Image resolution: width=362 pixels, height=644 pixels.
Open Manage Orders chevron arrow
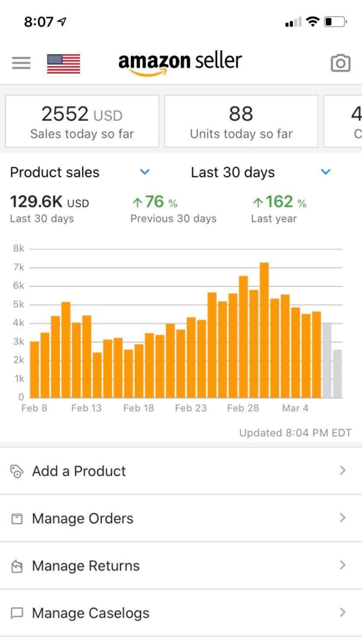(x=342, y=518)
